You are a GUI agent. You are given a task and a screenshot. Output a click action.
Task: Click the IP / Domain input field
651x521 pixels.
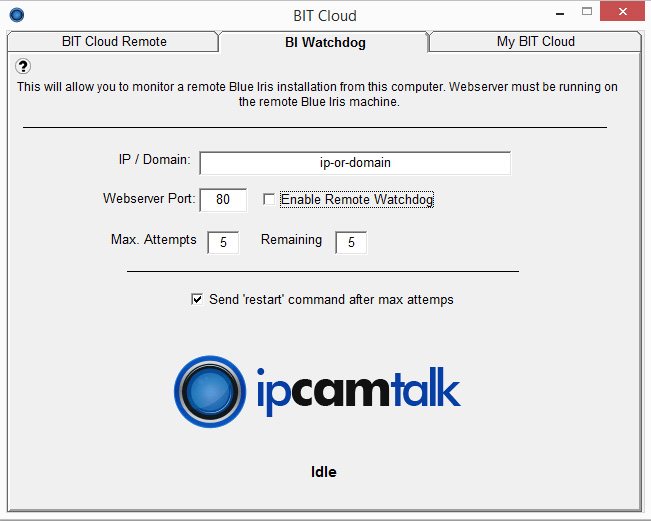click(x=355, y=163)
